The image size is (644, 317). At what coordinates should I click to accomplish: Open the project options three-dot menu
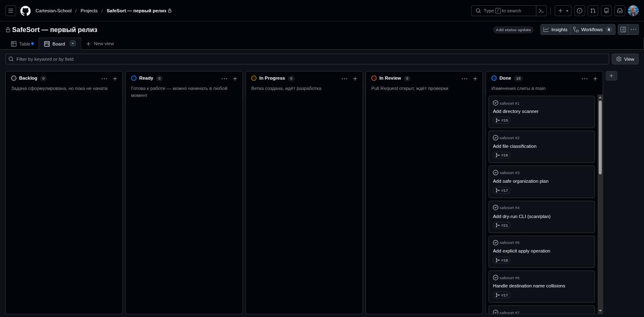[x=633, y=30]
